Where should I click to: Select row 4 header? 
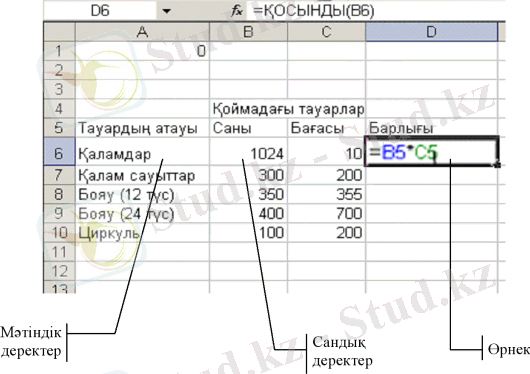click(59, 108)
